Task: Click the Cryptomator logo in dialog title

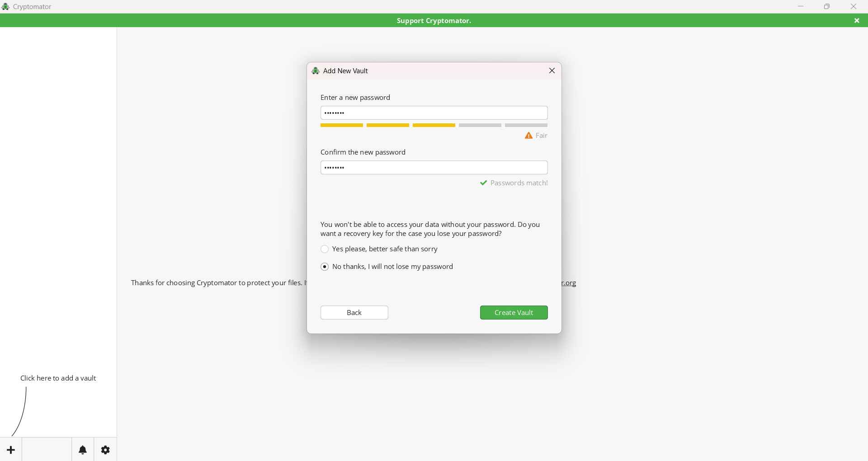Action: [x=316, y=71]
